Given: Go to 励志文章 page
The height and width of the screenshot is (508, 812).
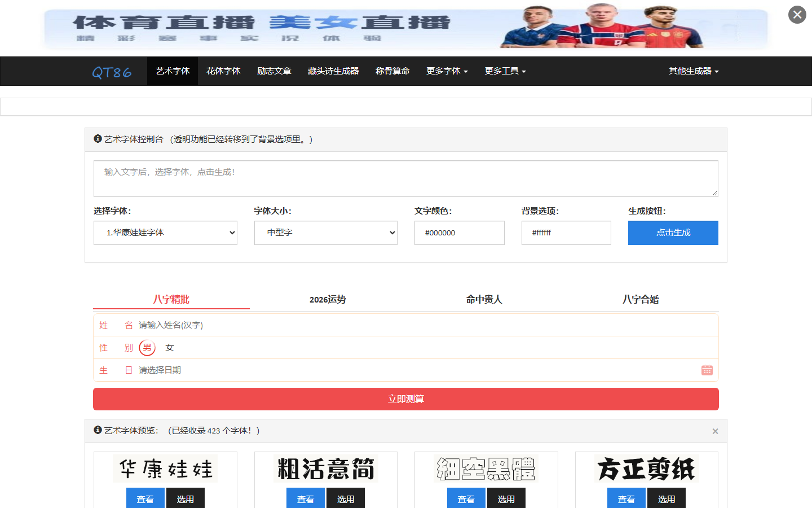Looking at the screenshot, I should [x=274, y=71].
